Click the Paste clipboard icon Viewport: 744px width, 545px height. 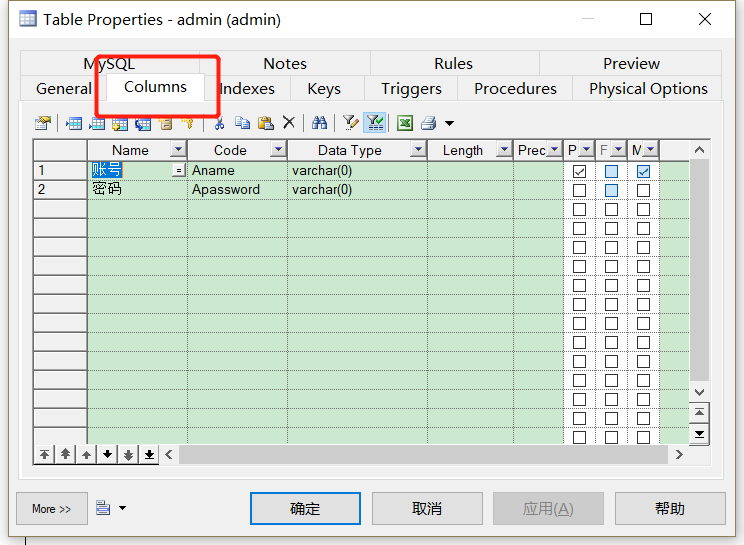pos(266,123)
